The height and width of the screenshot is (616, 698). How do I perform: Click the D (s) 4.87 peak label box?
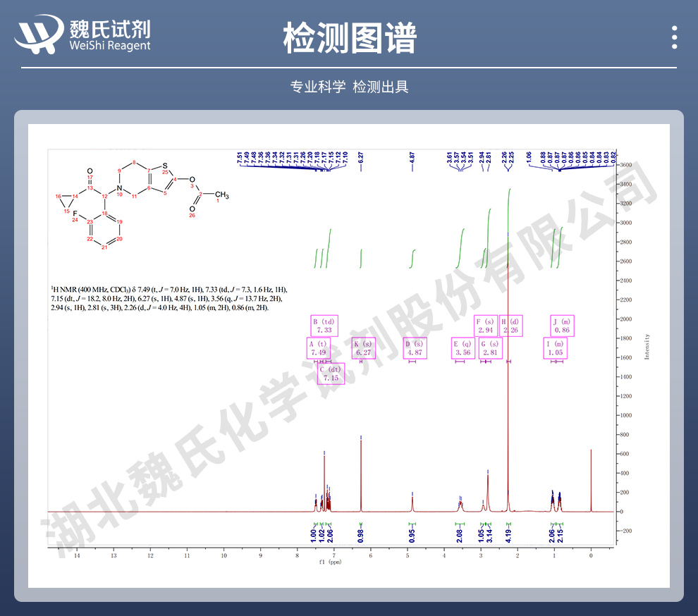pyautogui.click(x=415, y=348)
